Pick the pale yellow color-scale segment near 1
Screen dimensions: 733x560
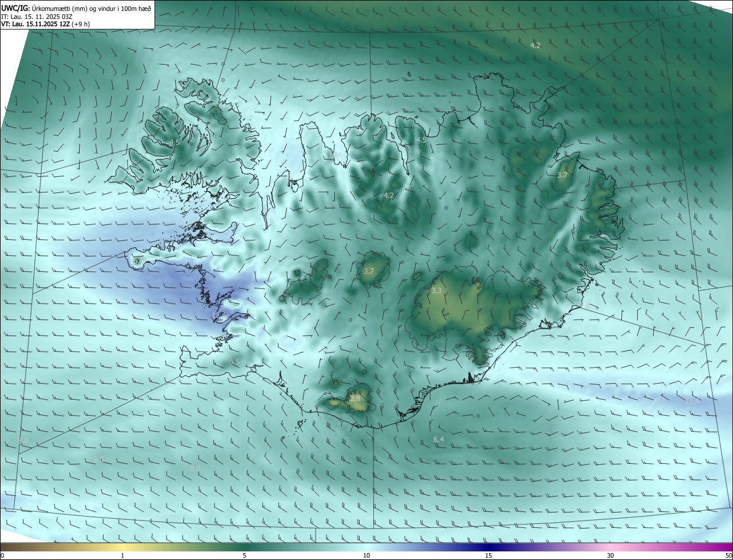click(123, 547)
